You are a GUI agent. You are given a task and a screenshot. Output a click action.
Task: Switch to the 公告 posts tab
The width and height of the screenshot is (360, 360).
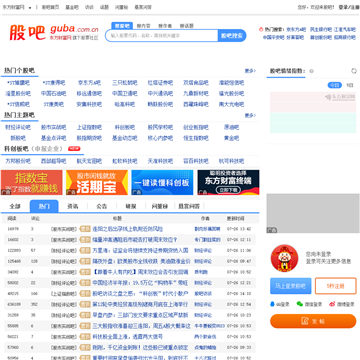(x=102, y=206)
